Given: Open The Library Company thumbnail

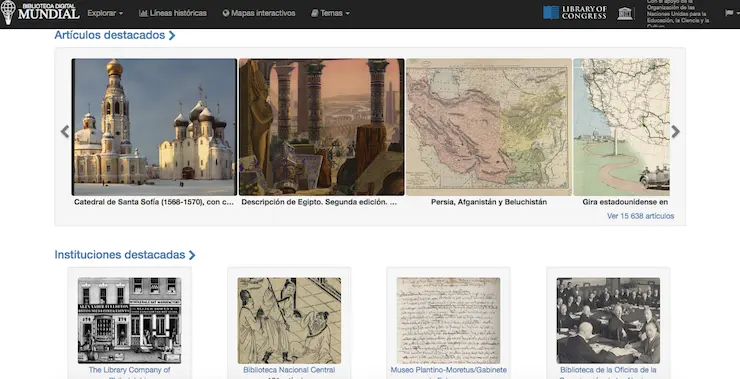Looking at the screenshot, I should click(x=129, y=320).
